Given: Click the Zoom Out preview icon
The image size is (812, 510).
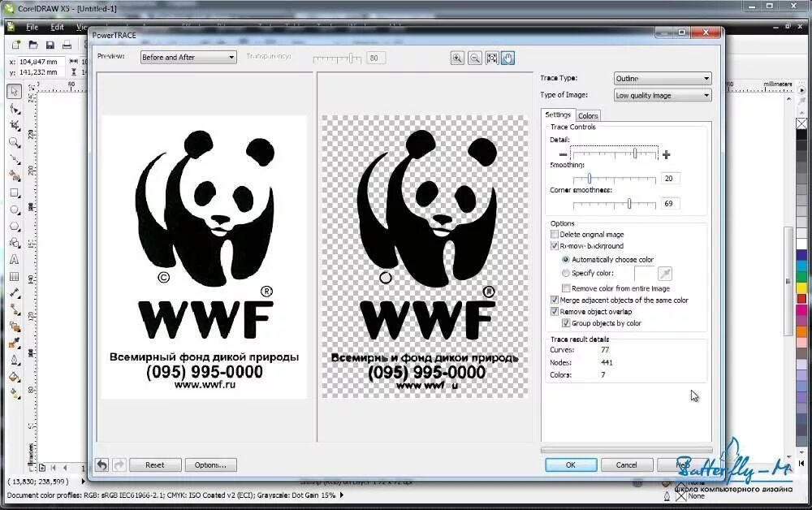Looking at the screenshot, I should [475, 58].
